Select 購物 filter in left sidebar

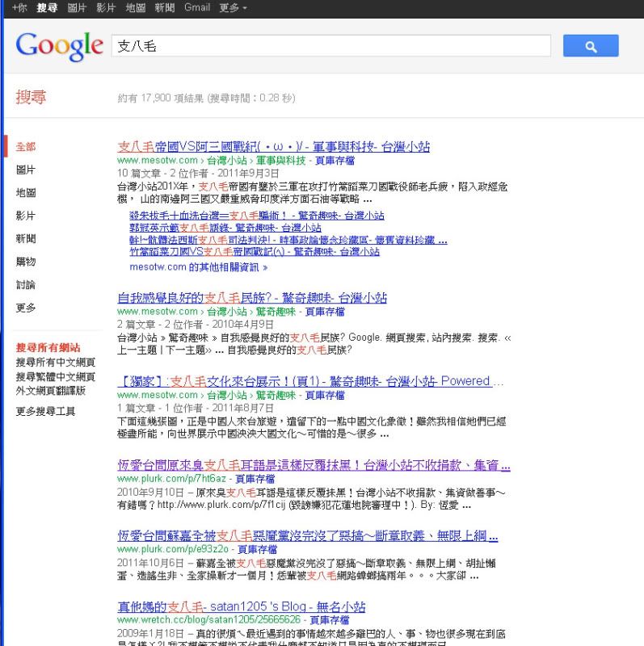tap(26, 262)
